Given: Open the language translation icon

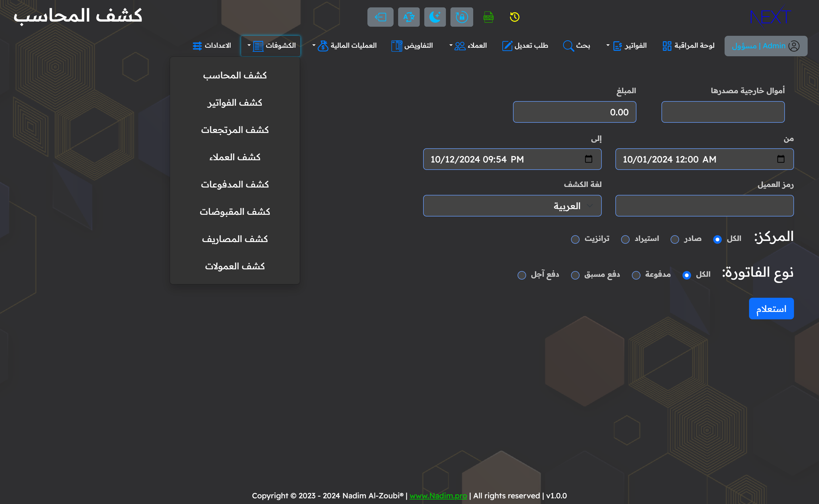Looking at the screenshot, I should point(409,17).
